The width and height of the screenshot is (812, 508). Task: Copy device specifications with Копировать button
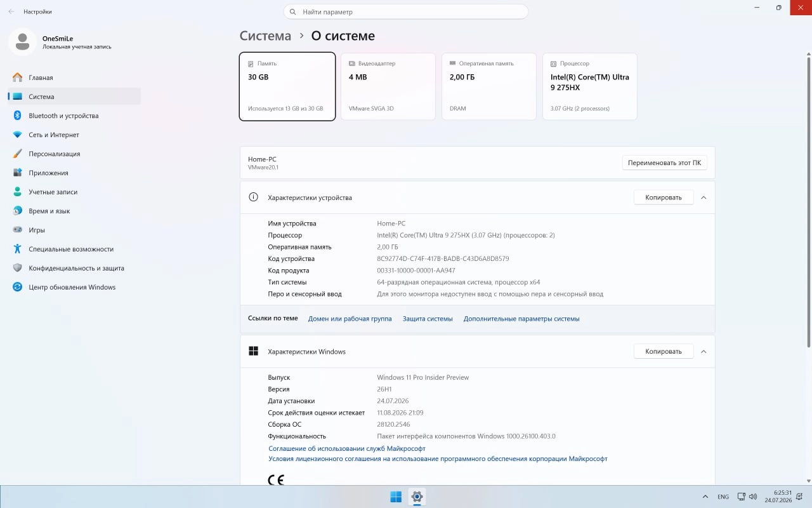(664, 197)
